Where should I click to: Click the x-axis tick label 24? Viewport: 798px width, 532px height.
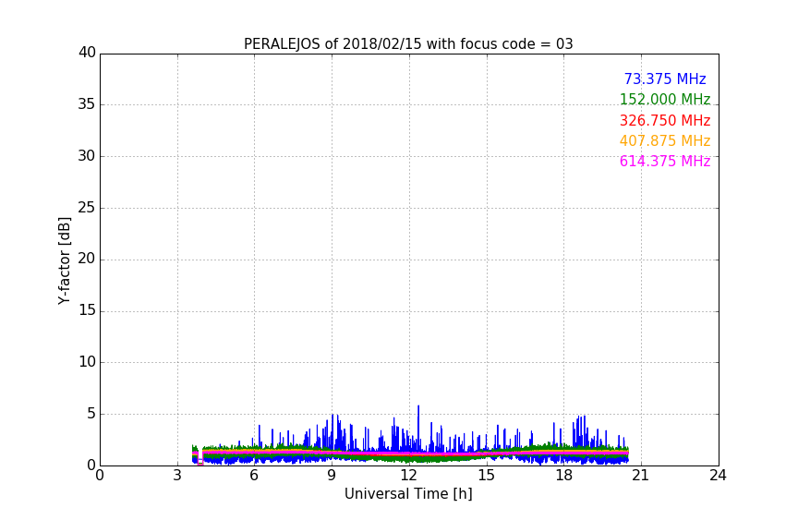point(718,476)
